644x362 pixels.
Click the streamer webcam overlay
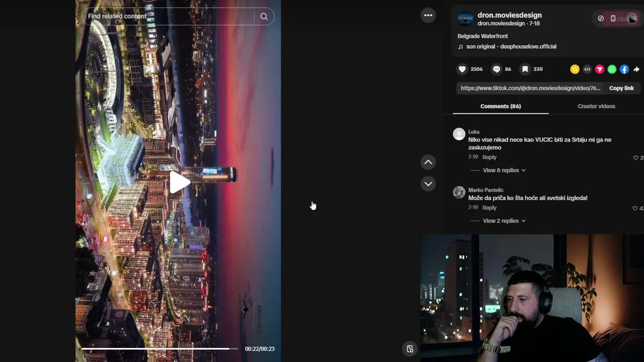[x=532, y=298]
